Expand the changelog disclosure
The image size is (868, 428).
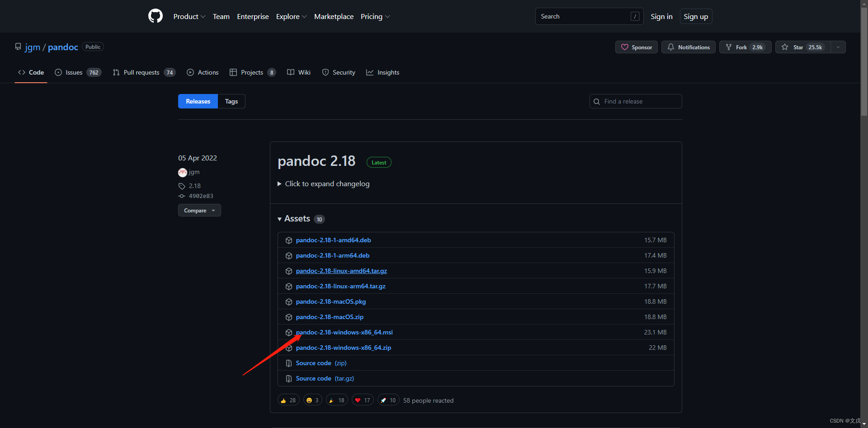324,183
